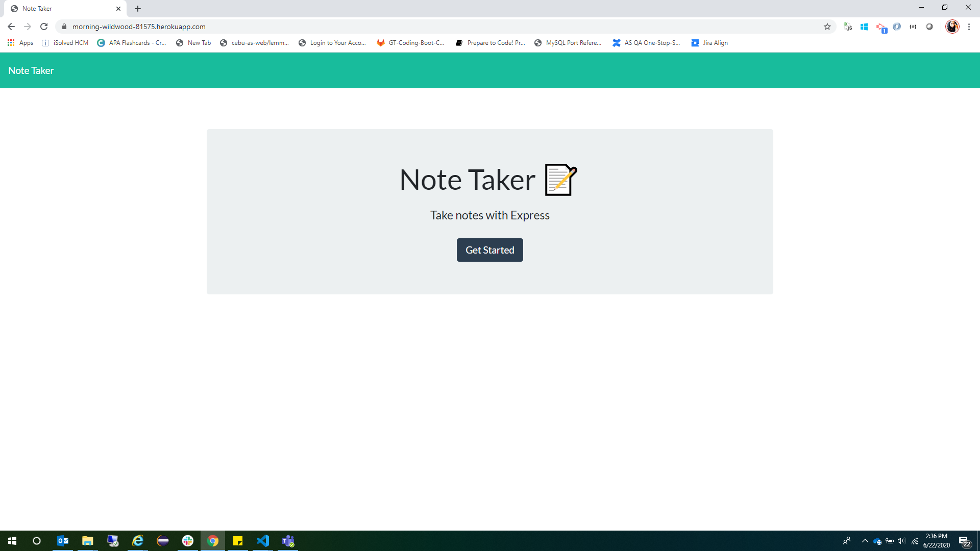The image size is (980, 551).
Task: Open the Note Taker app title link
Action: click(x=31, y=70)
